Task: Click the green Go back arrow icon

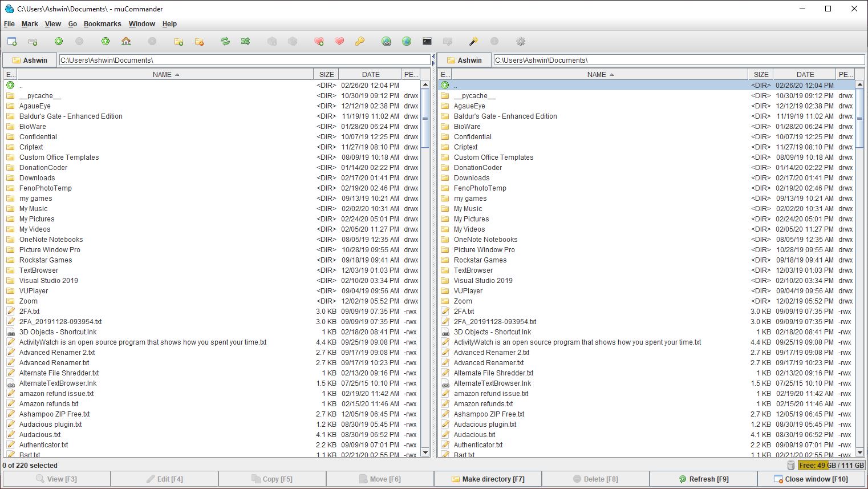Action: pyautogui.click(x=59, y=42)
